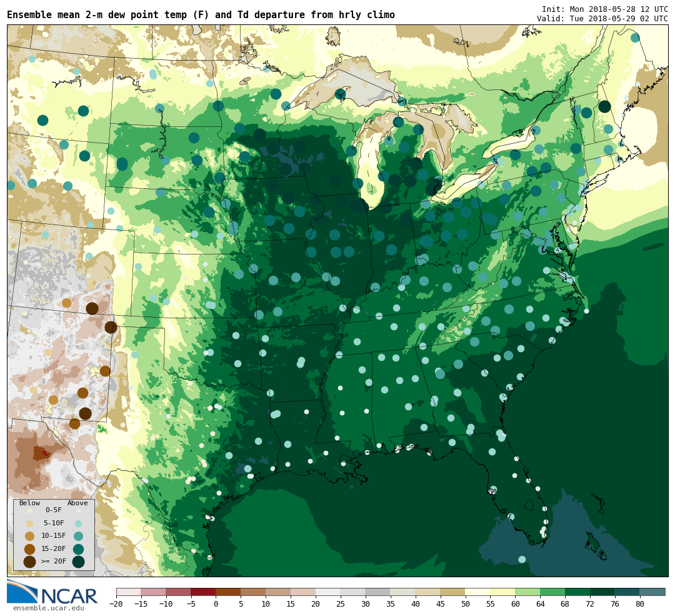675x616 pixels.
Task: Select the colorbar swatch between 40 and 45
Action: (428, 592)
